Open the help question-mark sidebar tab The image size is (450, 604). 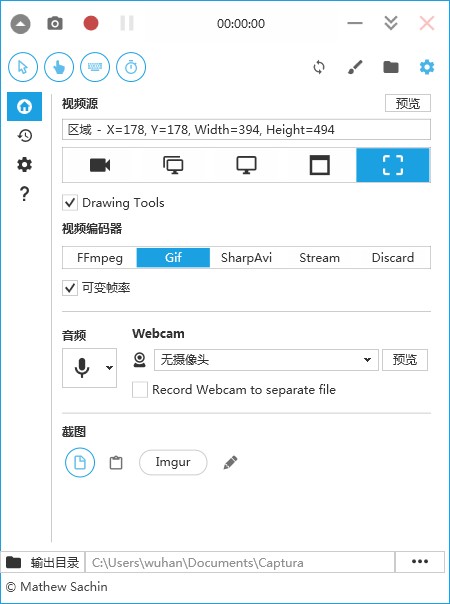[x=24, y=194]
